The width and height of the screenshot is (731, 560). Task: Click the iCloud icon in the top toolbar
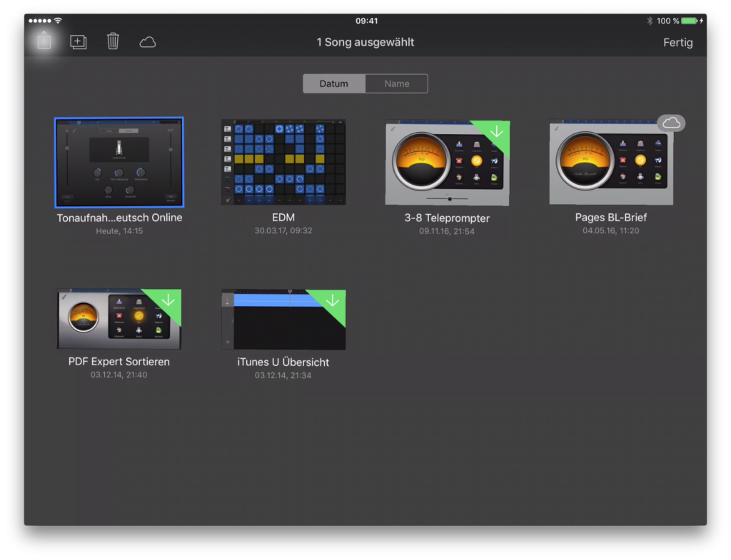(148, 42)
